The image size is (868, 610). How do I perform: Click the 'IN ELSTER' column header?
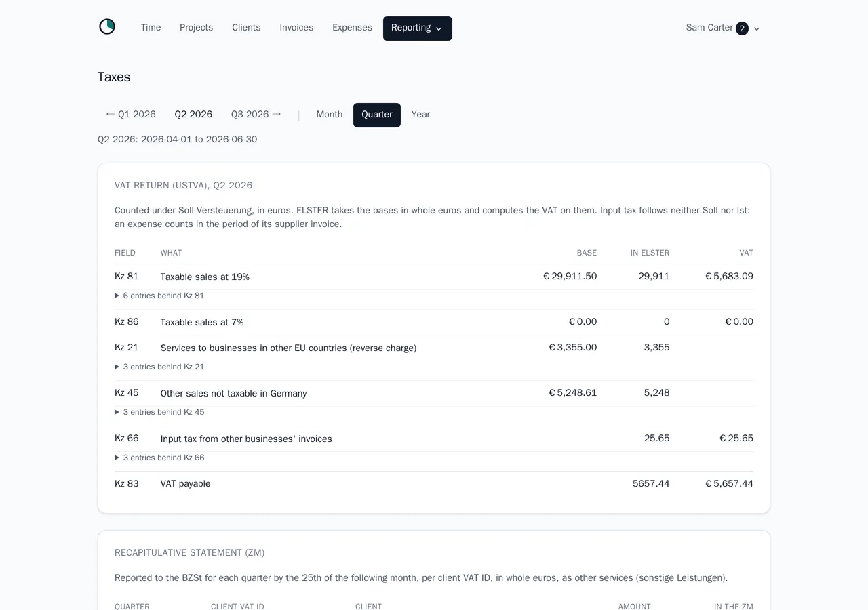[650, 253]
